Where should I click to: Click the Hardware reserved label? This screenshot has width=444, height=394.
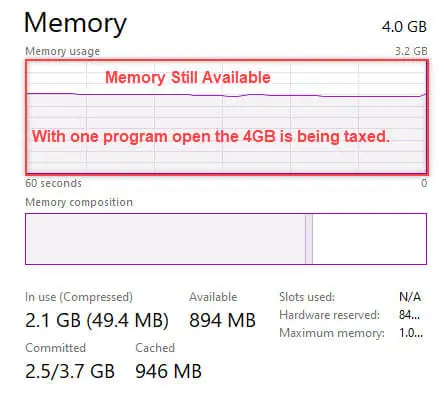pos(329,315)
